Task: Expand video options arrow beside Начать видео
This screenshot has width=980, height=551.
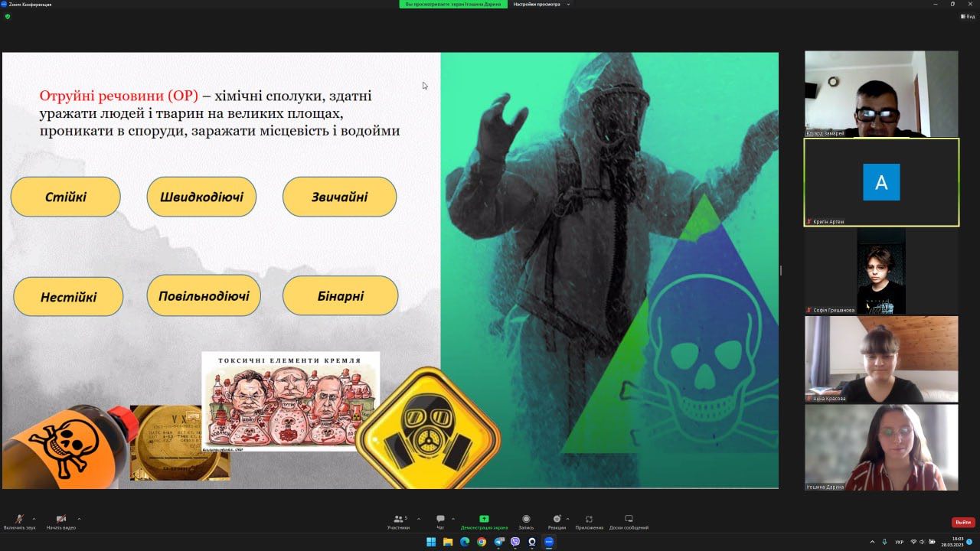Action: [79, 518]
